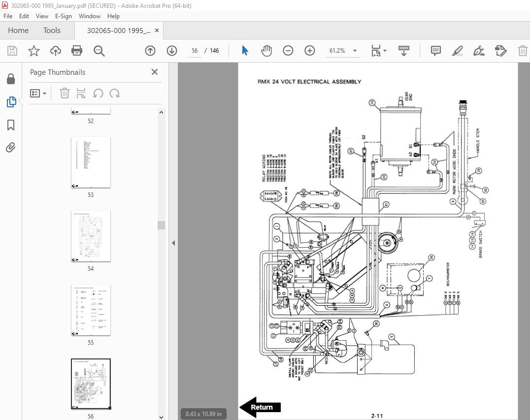Select the 302065-000 1995 document tab
530x420 pixels.
[119, 31]
